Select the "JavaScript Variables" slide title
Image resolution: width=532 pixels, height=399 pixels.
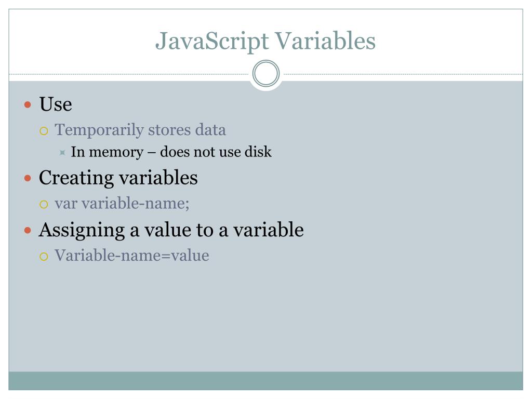tap(265, 41)
